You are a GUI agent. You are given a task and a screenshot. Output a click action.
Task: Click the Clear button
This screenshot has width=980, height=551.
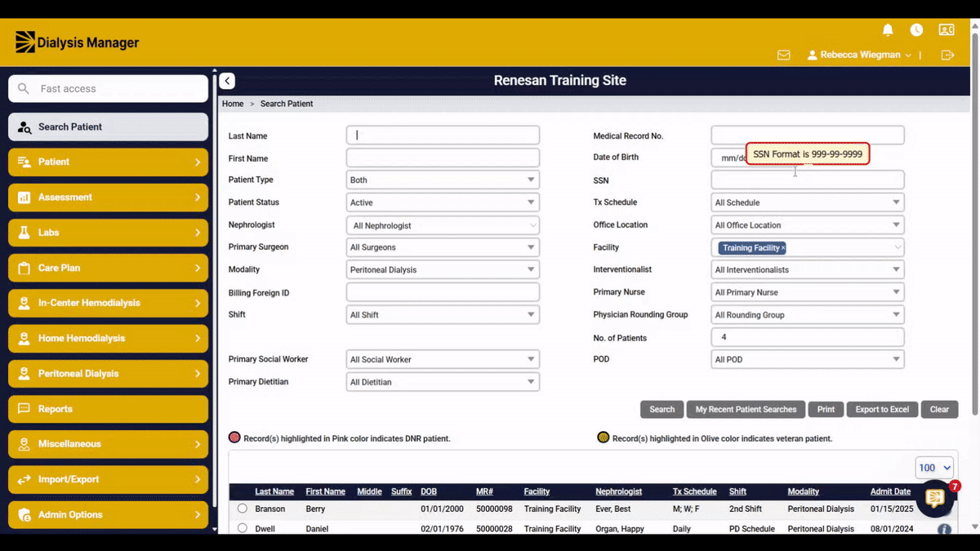point(939,410)
